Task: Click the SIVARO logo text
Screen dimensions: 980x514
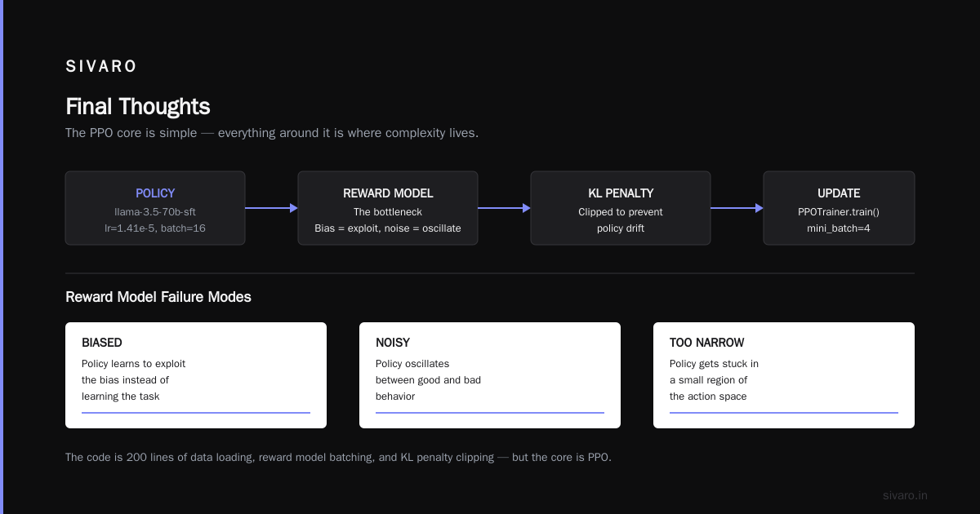Action: (x=101, y=67)
